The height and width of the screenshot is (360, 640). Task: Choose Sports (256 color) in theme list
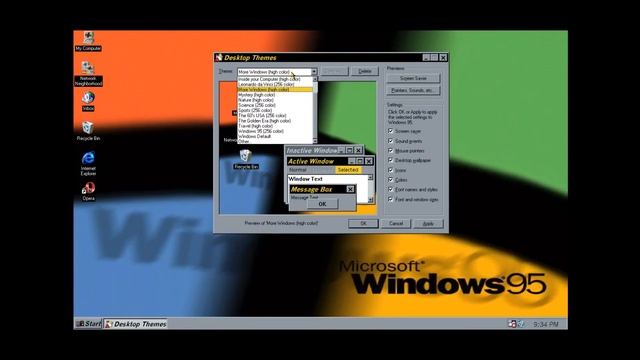275,110
